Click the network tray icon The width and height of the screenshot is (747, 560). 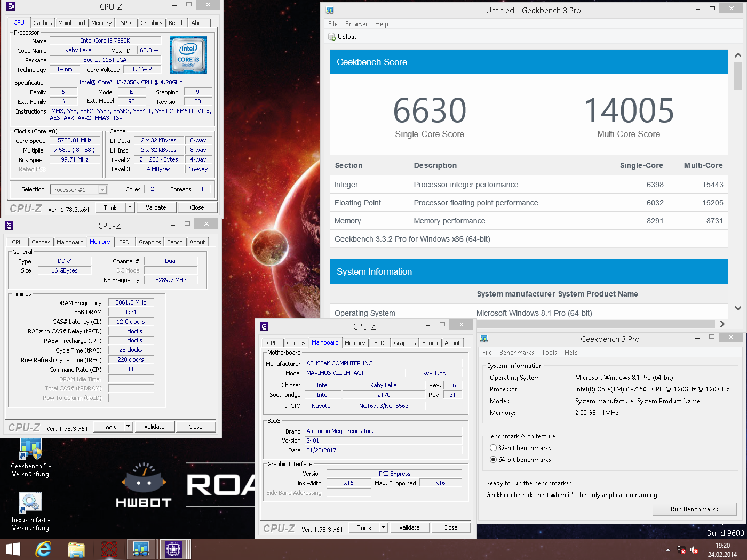click(x=681, y=550)
